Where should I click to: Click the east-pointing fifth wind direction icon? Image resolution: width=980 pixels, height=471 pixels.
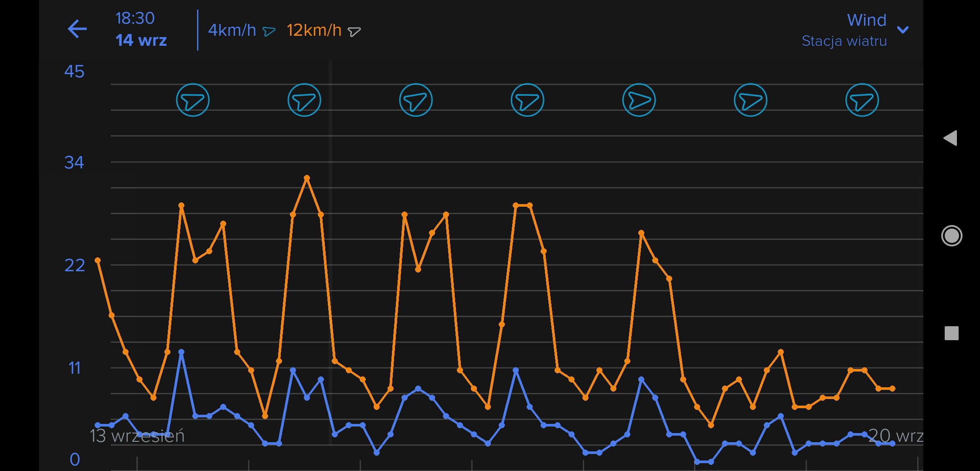(x=639, y=100)
